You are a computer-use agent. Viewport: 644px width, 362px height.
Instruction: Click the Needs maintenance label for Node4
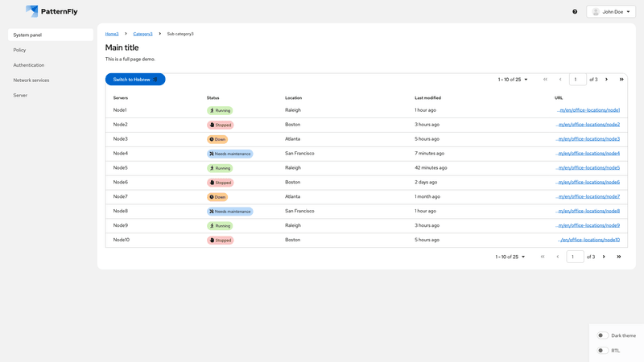tap(230, 154)
